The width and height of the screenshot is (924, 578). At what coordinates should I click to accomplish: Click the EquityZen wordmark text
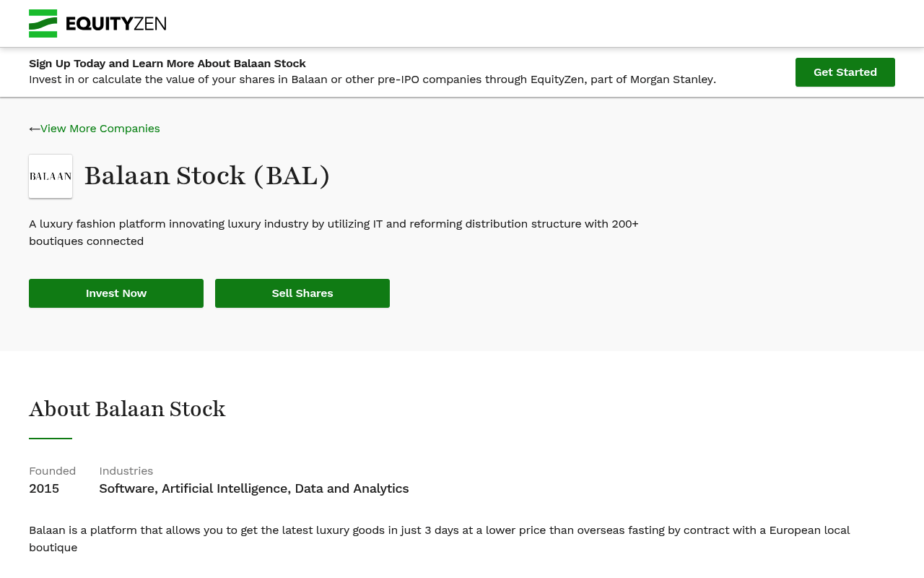(x=116, y=24)
